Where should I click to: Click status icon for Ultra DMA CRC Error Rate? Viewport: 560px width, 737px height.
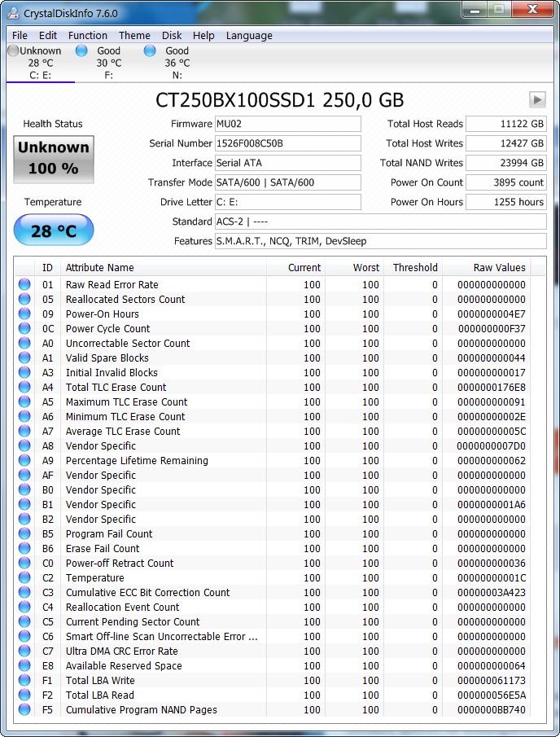click(x=24, y=651)
